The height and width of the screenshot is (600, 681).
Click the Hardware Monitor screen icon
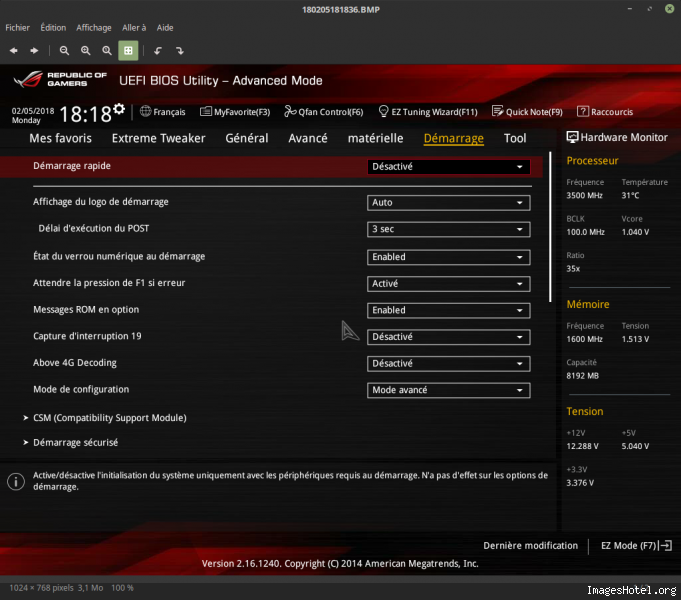point(572,137)
